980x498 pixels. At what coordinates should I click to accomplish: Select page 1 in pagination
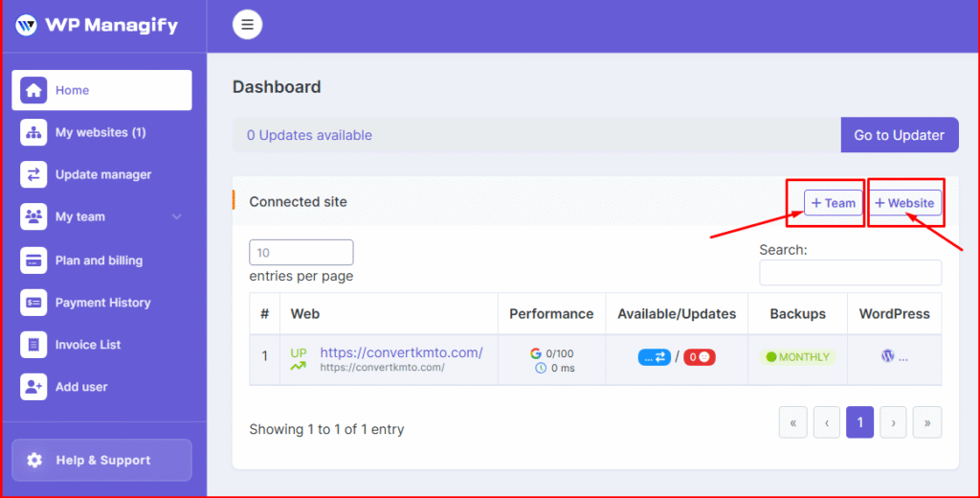[860, 422]
